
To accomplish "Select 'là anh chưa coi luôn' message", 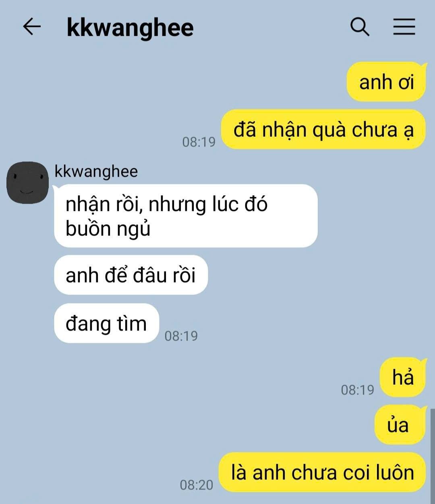I will tap(322, 473).
